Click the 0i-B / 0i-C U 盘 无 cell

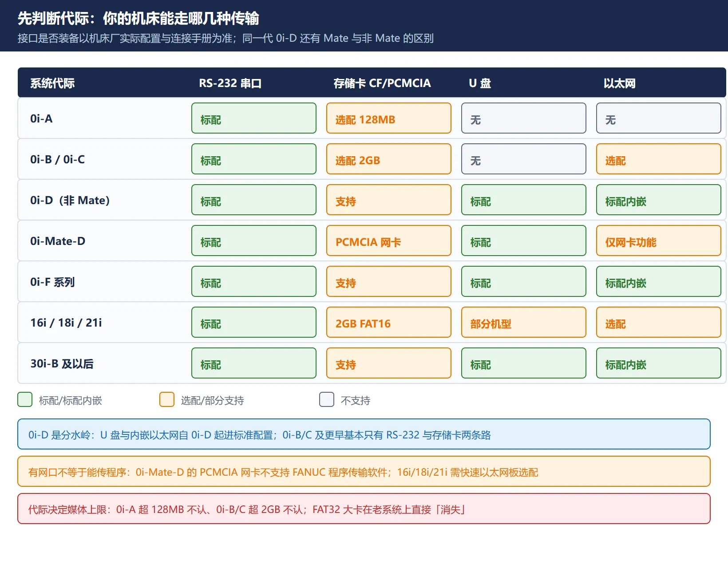coord(524,159)
